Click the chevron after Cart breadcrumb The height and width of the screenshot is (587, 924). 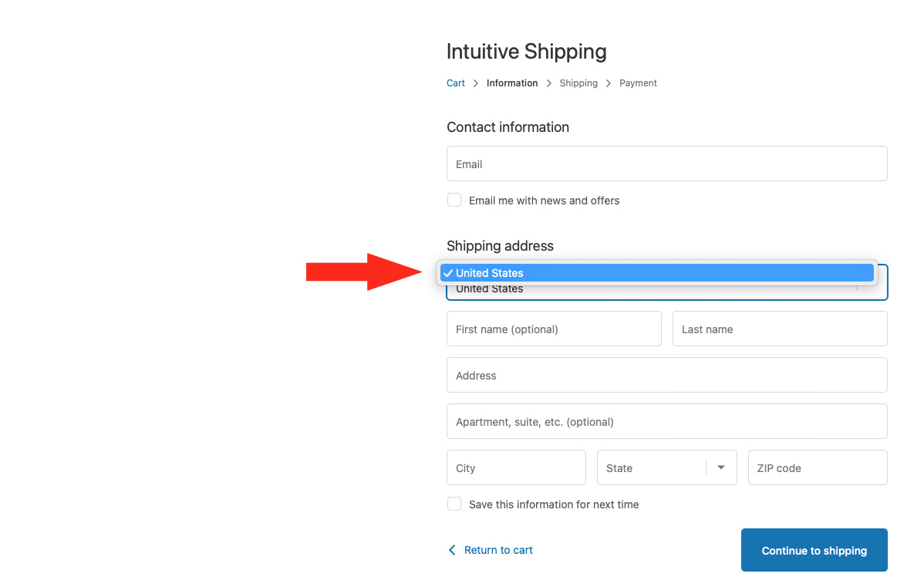[x=476, y=83]
